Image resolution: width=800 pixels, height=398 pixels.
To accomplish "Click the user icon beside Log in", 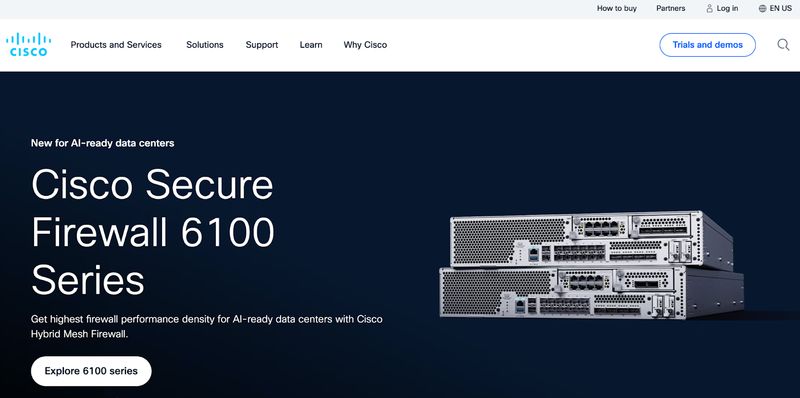I will point(709,9).
